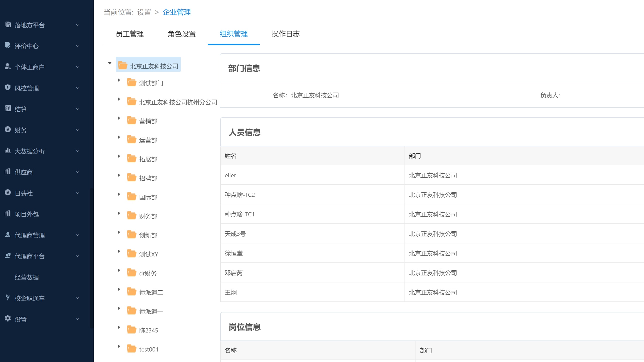This screenshot has width=644, height=362.
Task: Click the 评价中心 sidebar icon
Action: pos(8,46)
